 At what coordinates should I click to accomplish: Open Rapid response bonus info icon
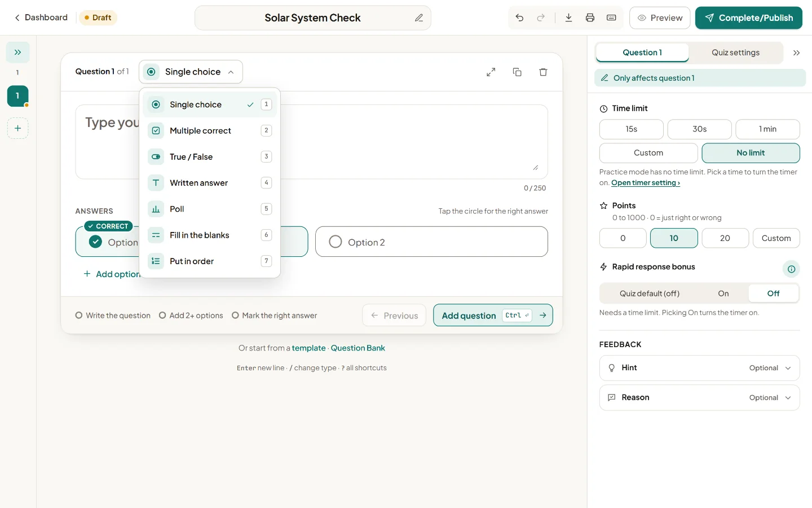click(791, 269)
